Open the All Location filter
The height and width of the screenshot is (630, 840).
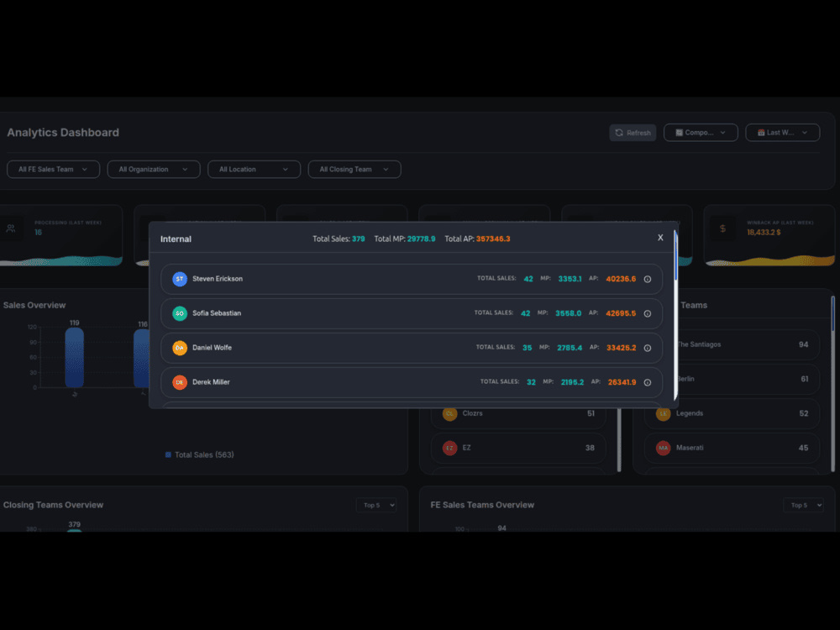[254, 170]
